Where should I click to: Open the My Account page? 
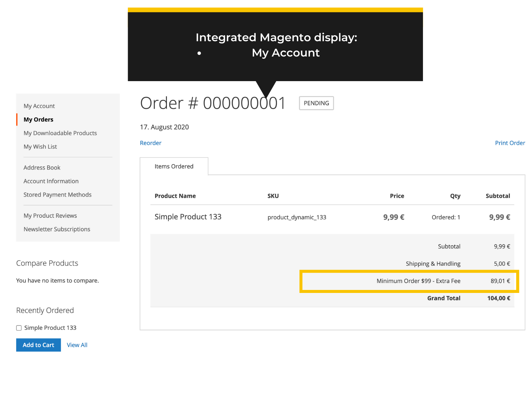39,106
